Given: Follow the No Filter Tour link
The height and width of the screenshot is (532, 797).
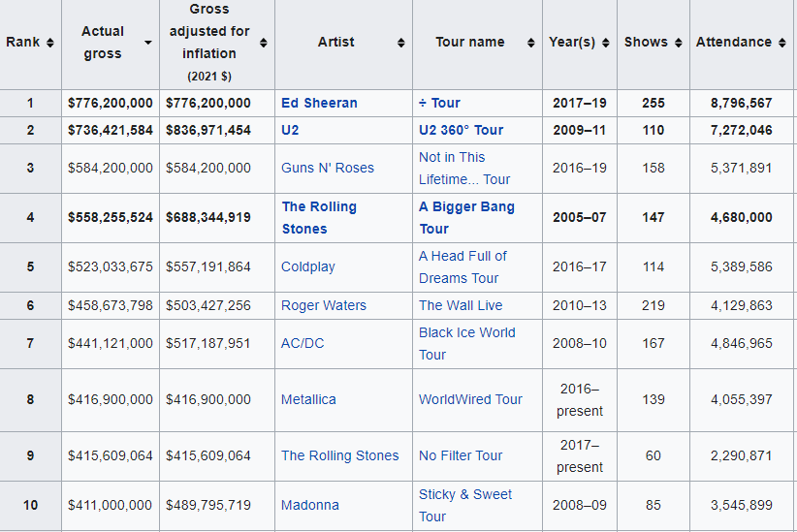Looking at the screenshot, I should click(x=461, y=455).
